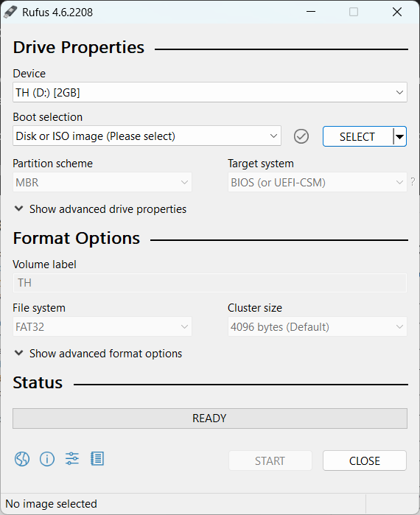Viewport: 420px width, 515px height.
Task: Click the target system help question mark
Action: click(413, 182)
